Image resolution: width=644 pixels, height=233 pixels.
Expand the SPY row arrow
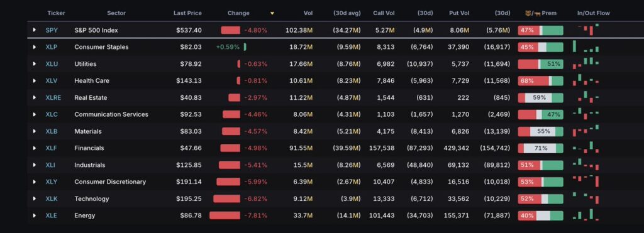(x=35, y=30)
